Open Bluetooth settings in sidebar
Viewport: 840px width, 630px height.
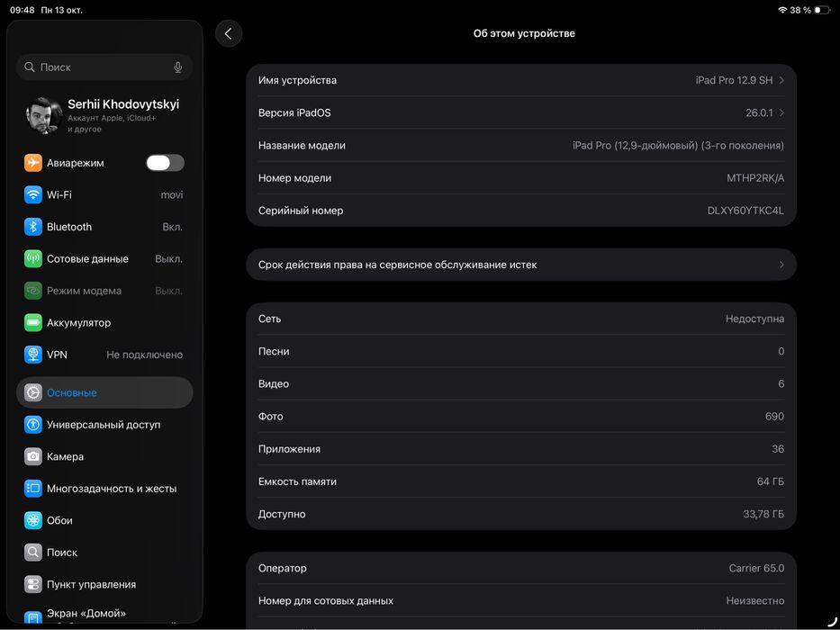pos(104,227)
